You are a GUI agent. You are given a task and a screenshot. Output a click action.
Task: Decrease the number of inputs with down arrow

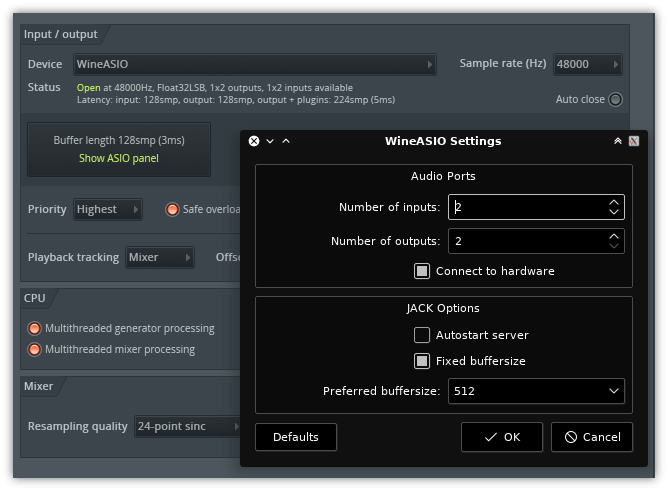click(x=614, y=212)
